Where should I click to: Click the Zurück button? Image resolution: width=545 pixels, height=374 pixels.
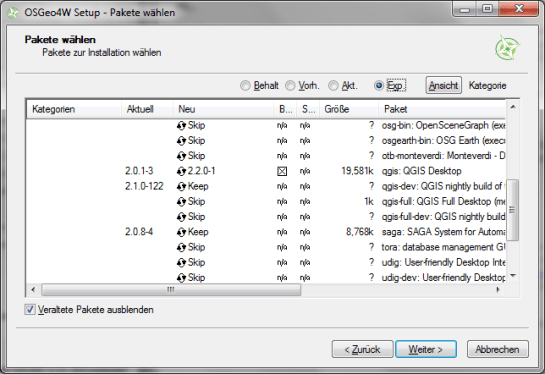tap(362, 349)
